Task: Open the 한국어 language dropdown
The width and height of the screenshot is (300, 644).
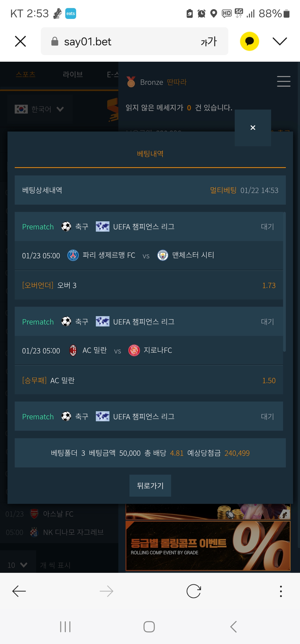Action: click(x=40, y=109)
